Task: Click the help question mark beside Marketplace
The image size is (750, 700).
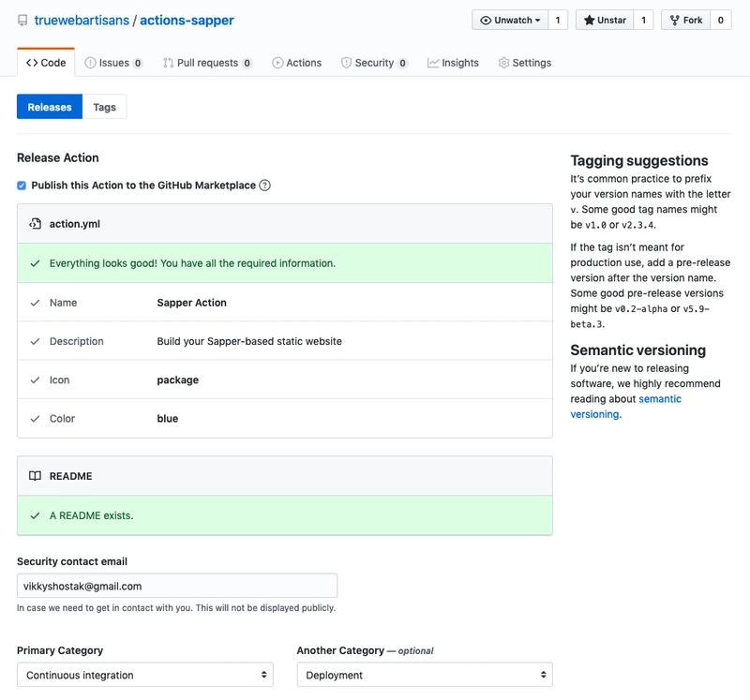Action: click(x=264, y=185)
